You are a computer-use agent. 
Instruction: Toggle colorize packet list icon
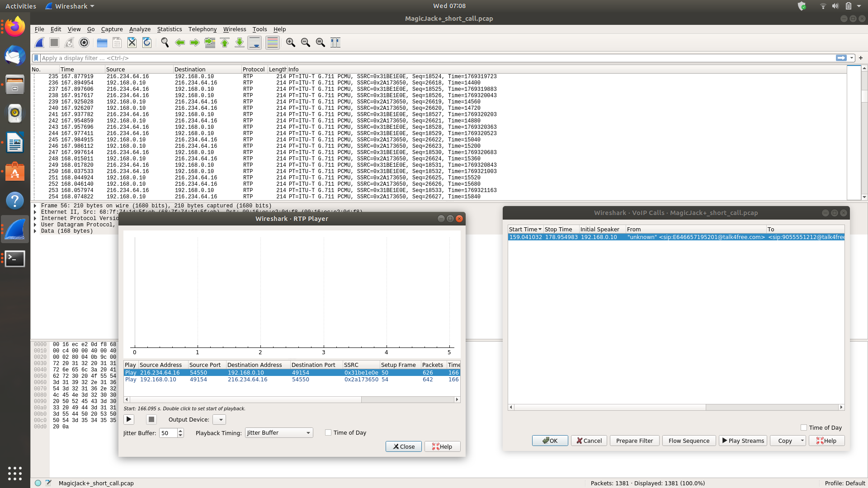[x=273, y=42]
